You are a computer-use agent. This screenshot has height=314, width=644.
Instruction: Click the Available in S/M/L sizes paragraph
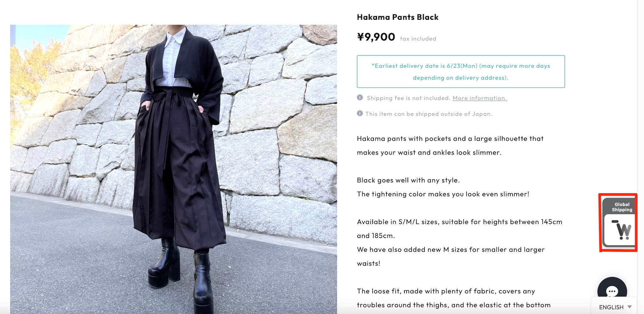pos(459,229)
